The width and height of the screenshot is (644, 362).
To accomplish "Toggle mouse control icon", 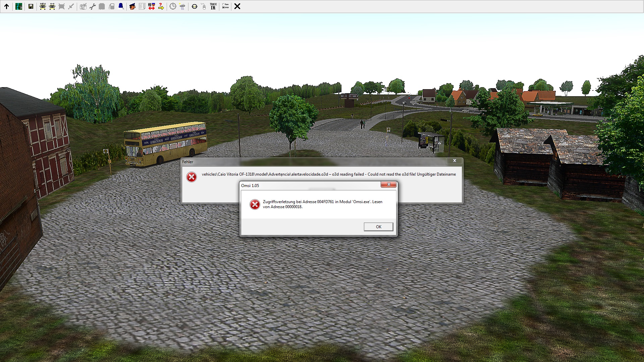I will coord(204,6).
